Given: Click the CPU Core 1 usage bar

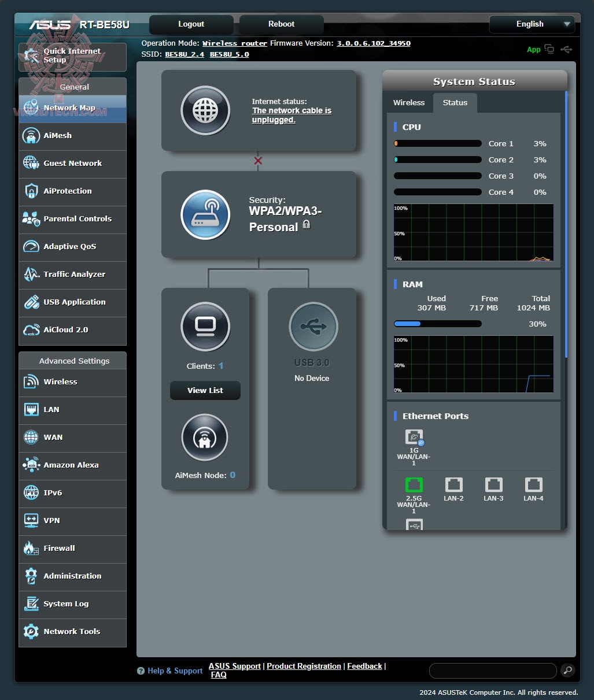Looking at the screenshot, I should pyautogui.click(x=438, y=144).
